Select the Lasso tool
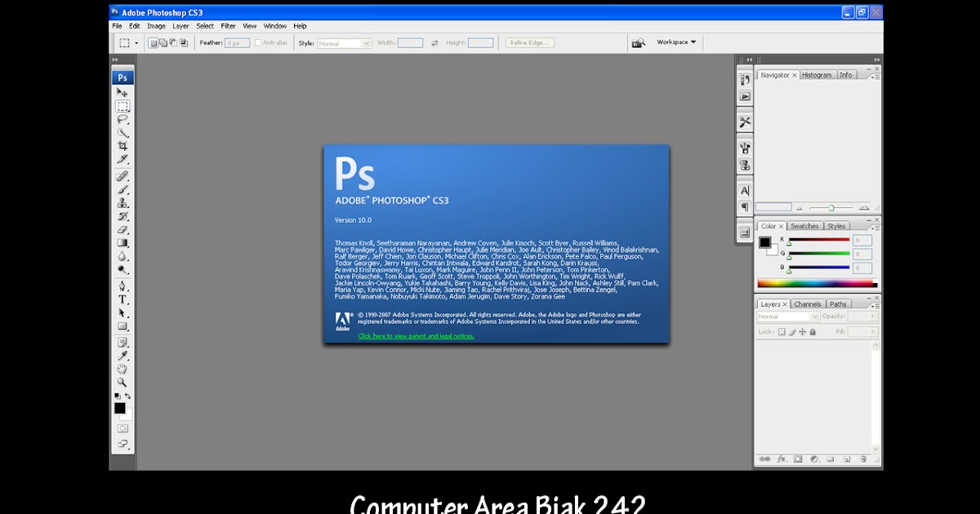This screenshot has width=980, height=514. pos(122,119)
